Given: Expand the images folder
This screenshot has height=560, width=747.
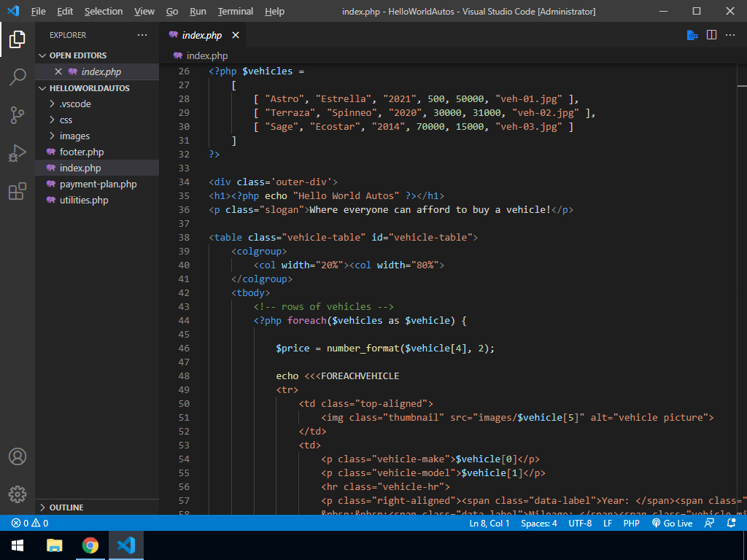Looking at the screenshot, I should tap(74, 136).
